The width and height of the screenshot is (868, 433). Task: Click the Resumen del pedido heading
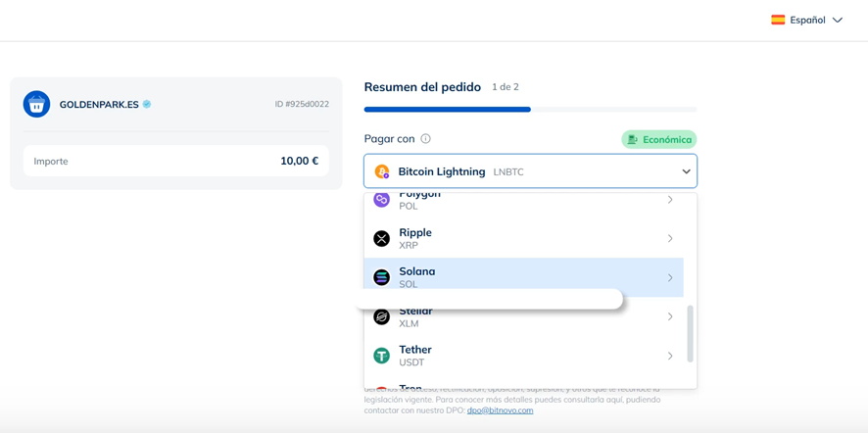click(422, 87)
